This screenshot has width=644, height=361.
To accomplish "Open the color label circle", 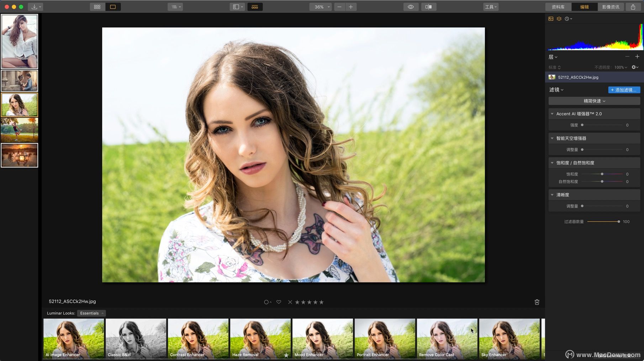I will tap(267, 302).
